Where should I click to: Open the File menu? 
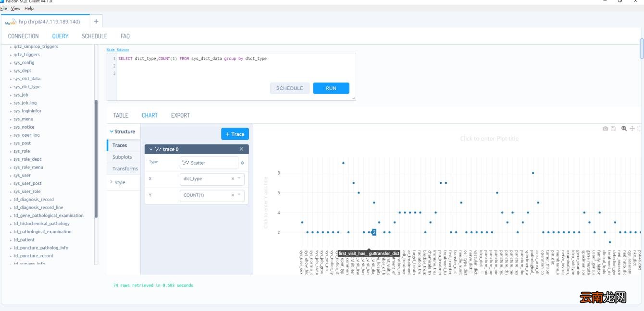click(4, 8)
